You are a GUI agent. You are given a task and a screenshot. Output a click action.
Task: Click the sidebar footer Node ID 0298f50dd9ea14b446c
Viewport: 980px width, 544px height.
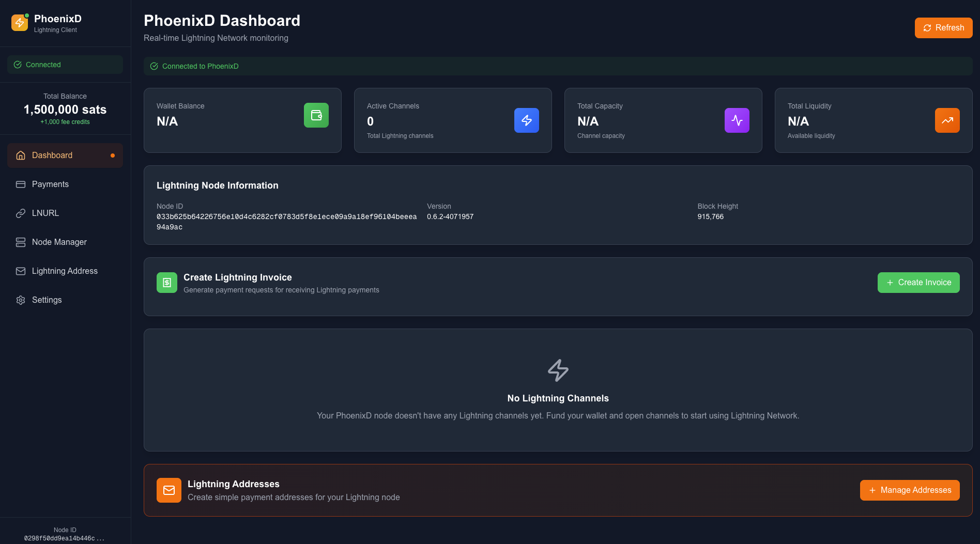pos(65,538)
